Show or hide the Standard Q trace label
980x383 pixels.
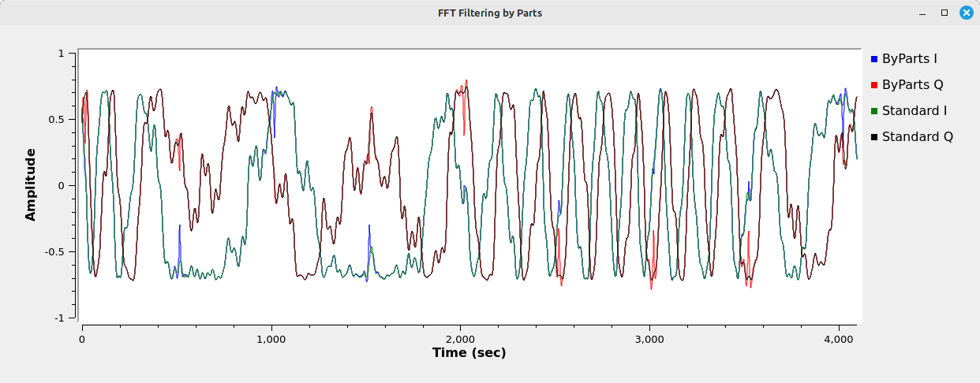coord(917,137)
